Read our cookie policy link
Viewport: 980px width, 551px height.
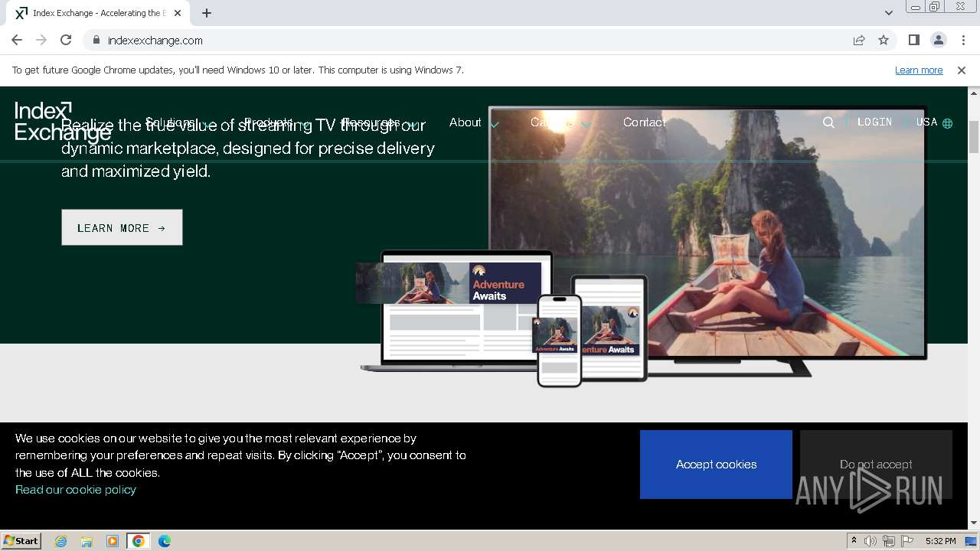[x=76, y=490]
